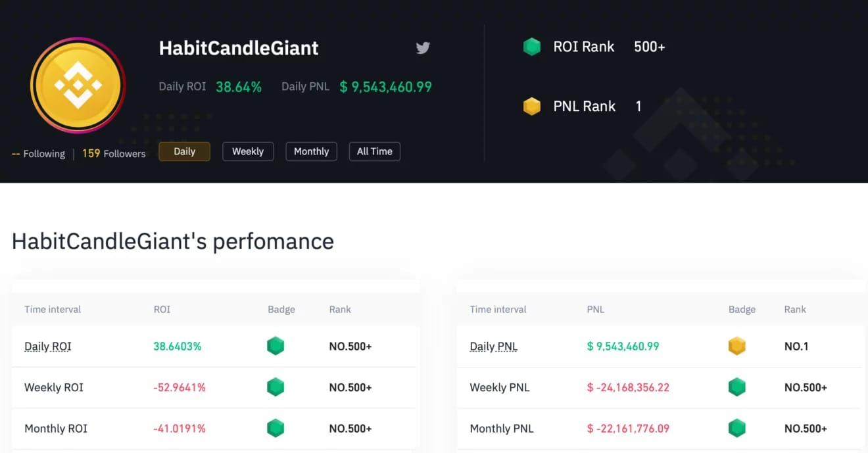Click the green badge in Weekly ROI row
Viewport: 868px width, 453px height.
276,387
